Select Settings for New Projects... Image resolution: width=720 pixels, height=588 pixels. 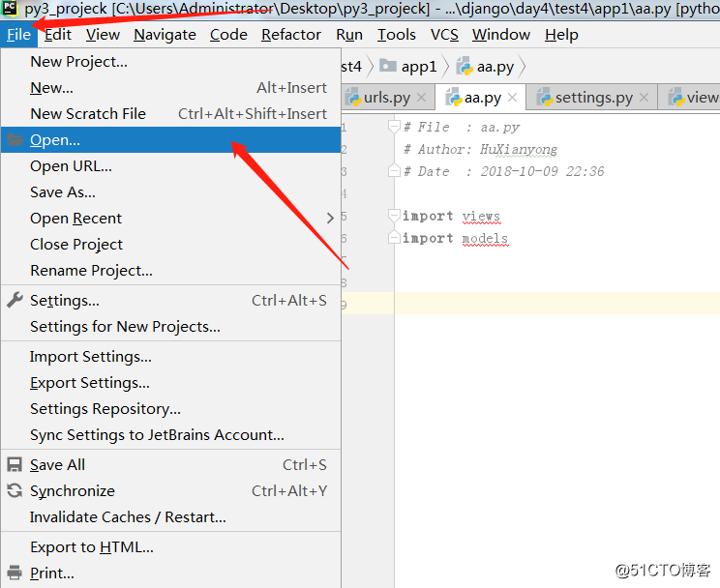click(171, 327)
